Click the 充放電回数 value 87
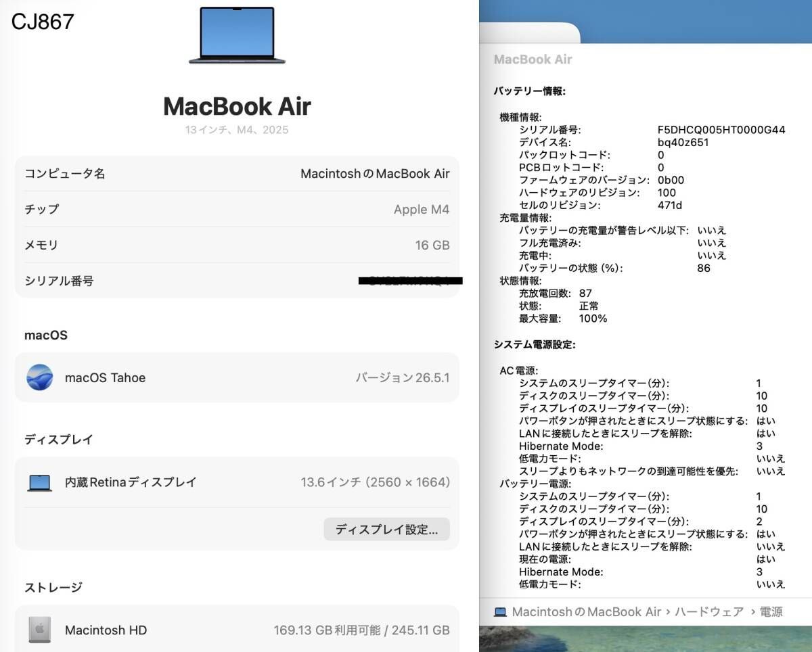The image size is (812, 652). click(585, 294)
